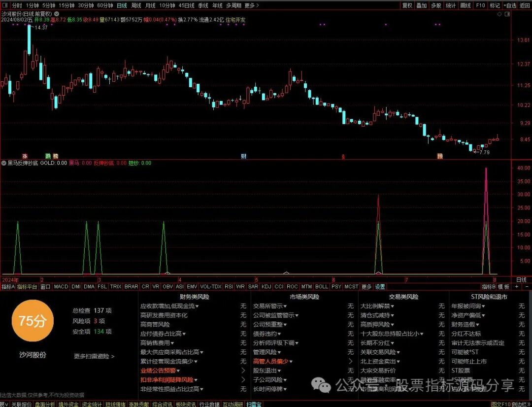Open 图文F10 link at bottom right
Screen dimensions: 532x407
click(501, 404)
